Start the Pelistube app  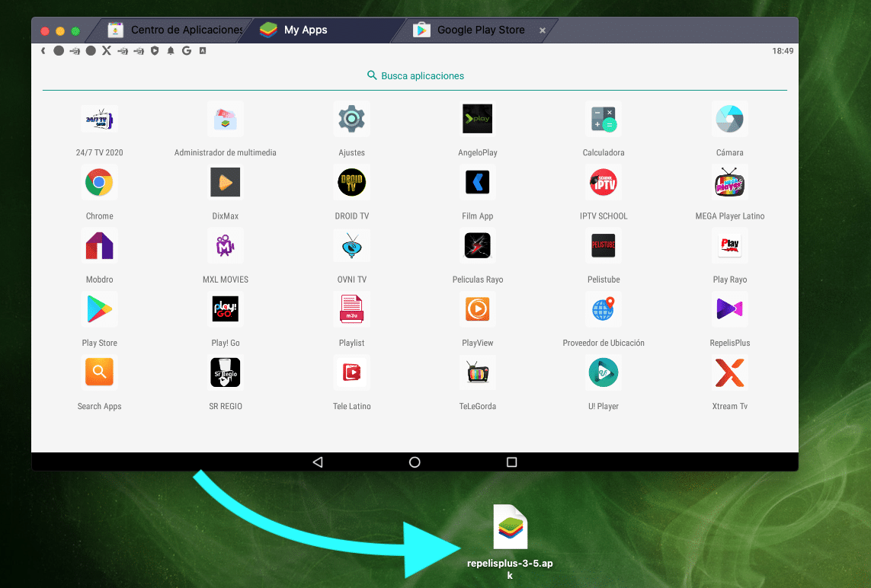pos(604,246)
